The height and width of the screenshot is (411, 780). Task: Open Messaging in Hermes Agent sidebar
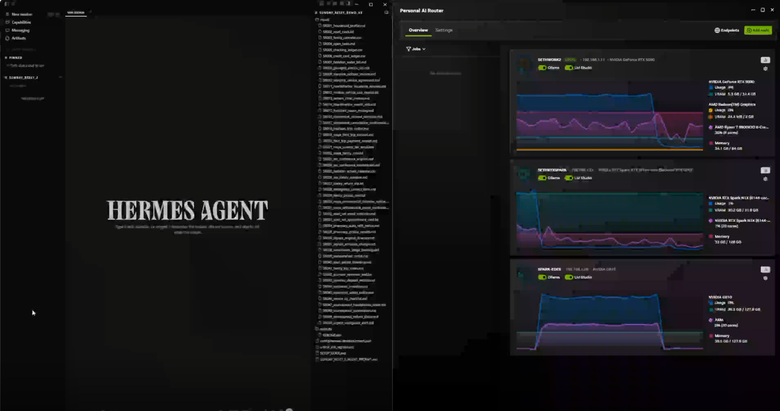pos(17,30)
